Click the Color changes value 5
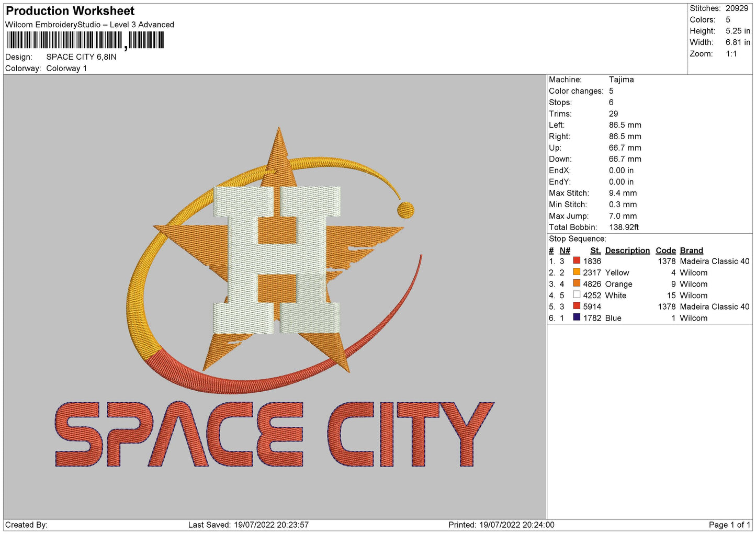This screenshot has width=756, height=534. (611, 91)
